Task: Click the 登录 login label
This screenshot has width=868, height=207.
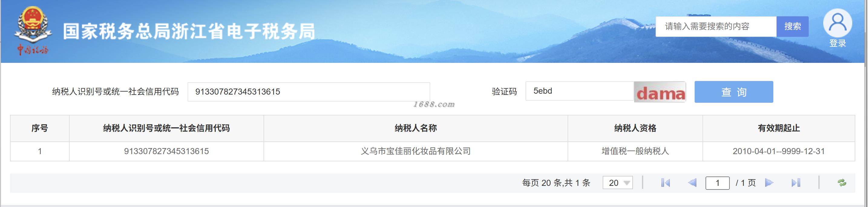Action: click(837, 44)
